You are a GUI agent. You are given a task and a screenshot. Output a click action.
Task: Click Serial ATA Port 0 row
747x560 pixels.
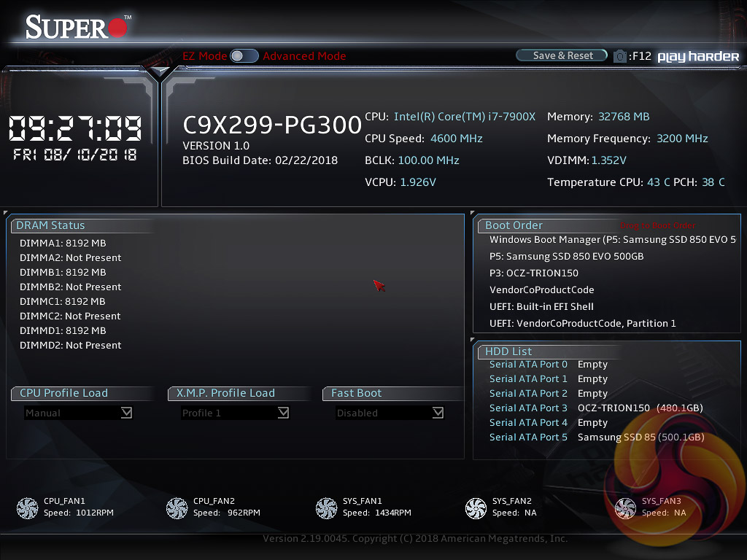coord(549,365)
